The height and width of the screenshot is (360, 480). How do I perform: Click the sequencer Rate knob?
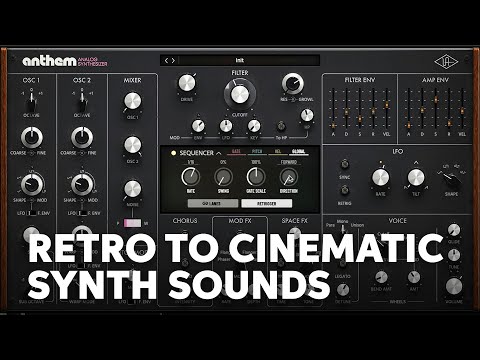click(x=191, y=177)
